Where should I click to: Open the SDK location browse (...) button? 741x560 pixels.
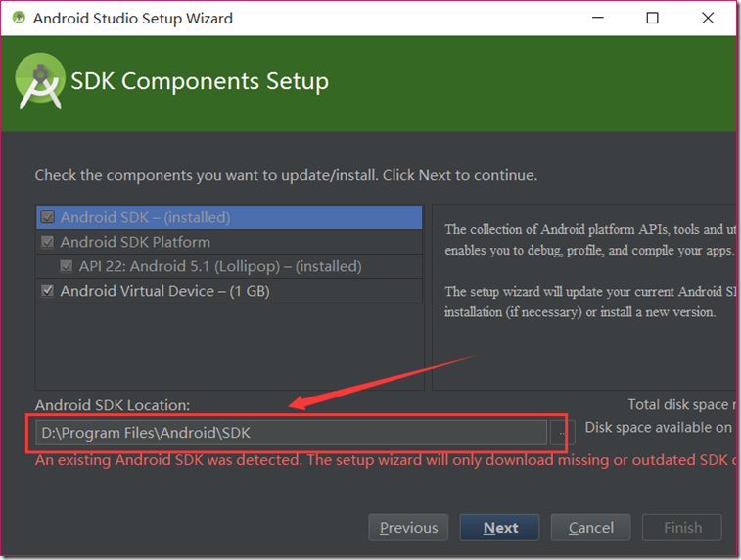(x=560, y=432)
